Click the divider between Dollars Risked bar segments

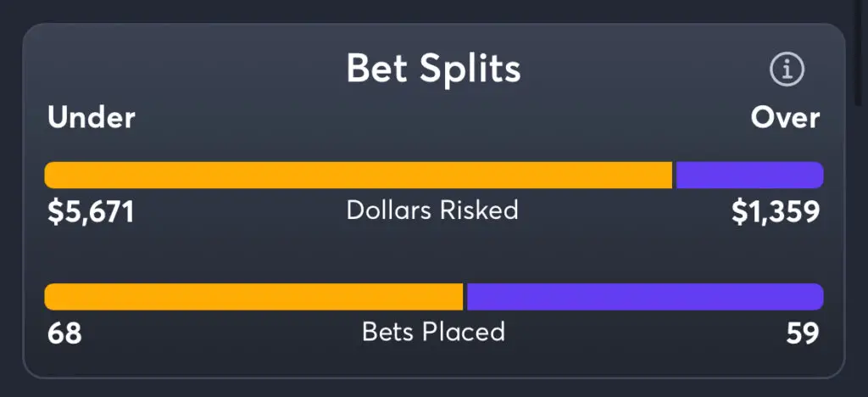(x=674, y=175)
